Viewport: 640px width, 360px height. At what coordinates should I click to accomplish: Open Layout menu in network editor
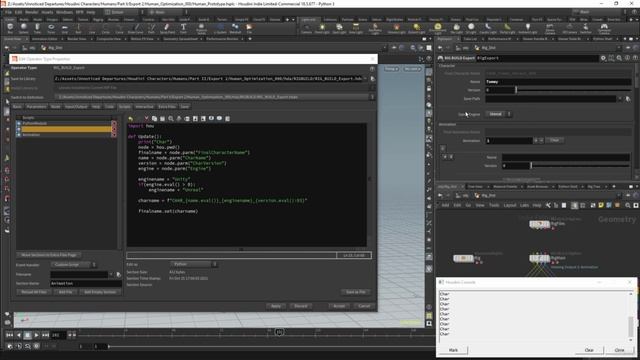click(509, 205)
